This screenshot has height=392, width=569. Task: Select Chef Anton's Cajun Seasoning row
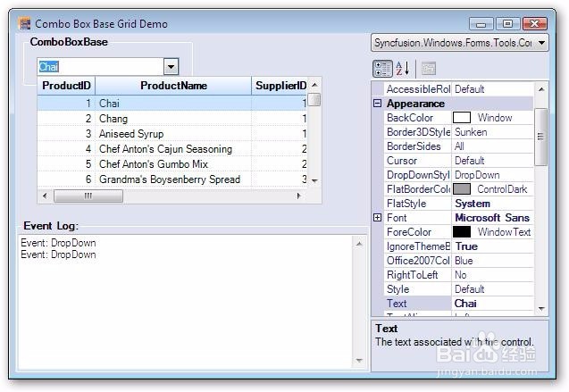[x=172, y=149]
